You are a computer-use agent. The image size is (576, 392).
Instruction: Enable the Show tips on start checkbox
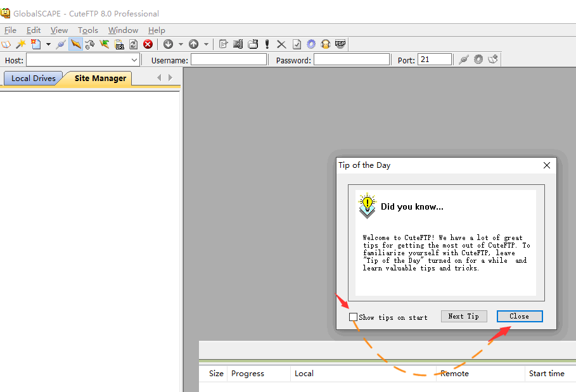353,317
